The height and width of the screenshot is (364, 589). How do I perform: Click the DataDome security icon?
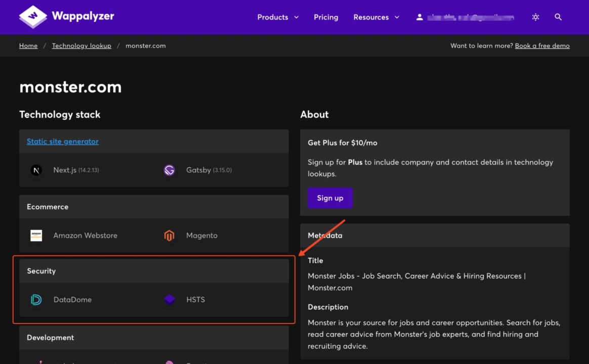(36, 299)
